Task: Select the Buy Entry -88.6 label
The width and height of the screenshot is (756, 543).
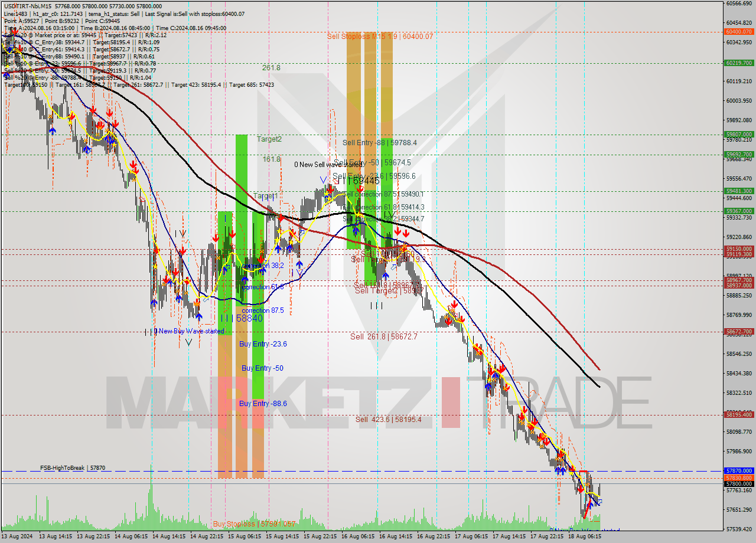Action: [x=263, y=404]
